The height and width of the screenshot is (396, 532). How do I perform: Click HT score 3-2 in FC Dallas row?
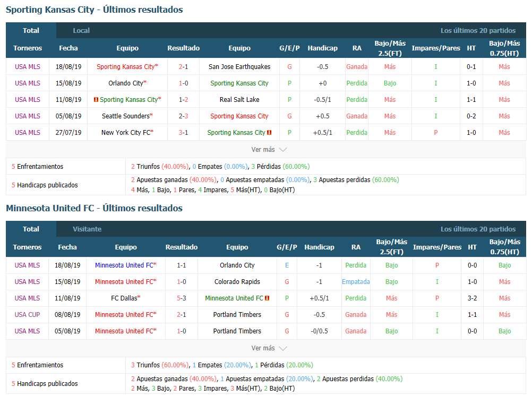tap(473, 298)
